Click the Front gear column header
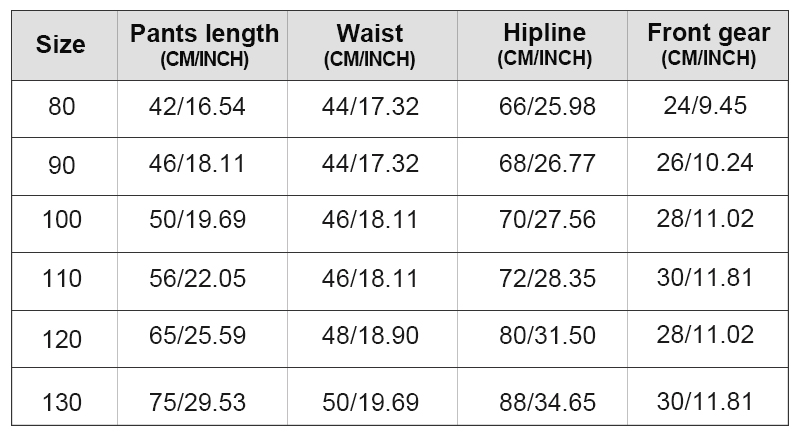Image resolution: width=800 pixels, height=440 pixels. [708, 44]
